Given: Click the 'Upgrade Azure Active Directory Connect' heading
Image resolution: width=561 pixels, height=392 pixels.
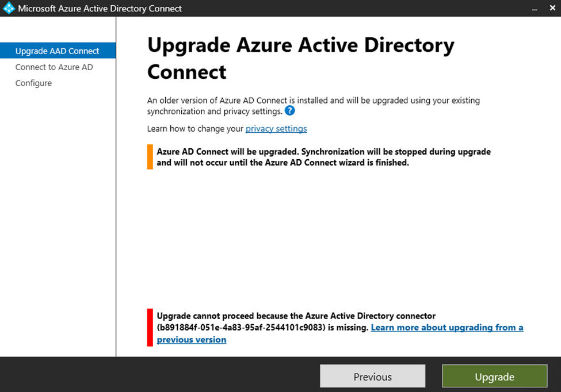Looking at the screenshot, I should (300, 59).
